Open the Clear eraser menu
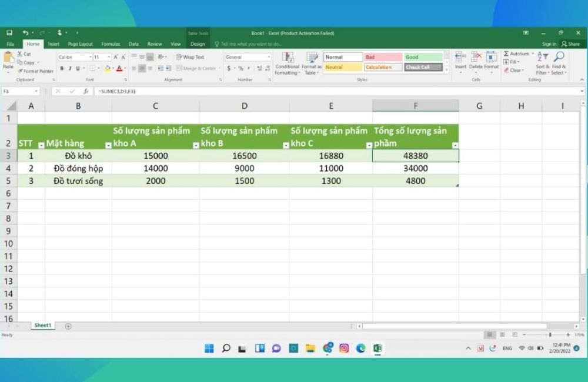Image resolution: width=588 pixels, height=382 pixels. tap(514, 70)
